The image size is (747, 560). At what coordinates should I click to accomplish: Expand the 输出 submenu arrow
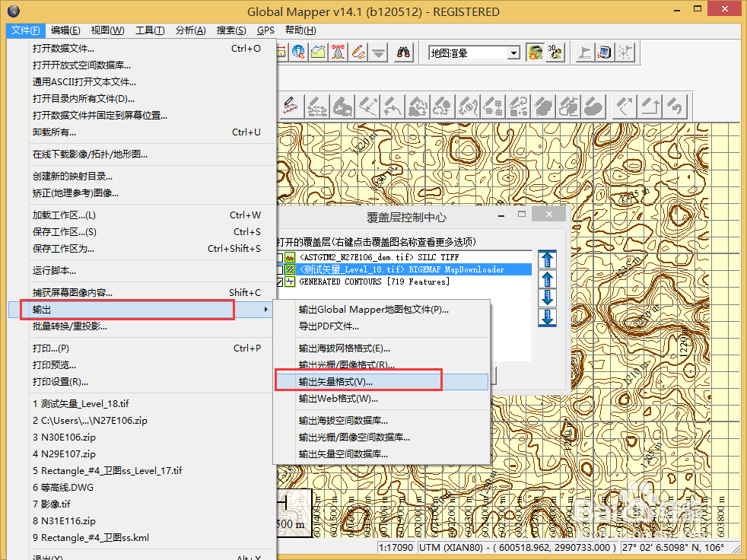pos(265,310)
